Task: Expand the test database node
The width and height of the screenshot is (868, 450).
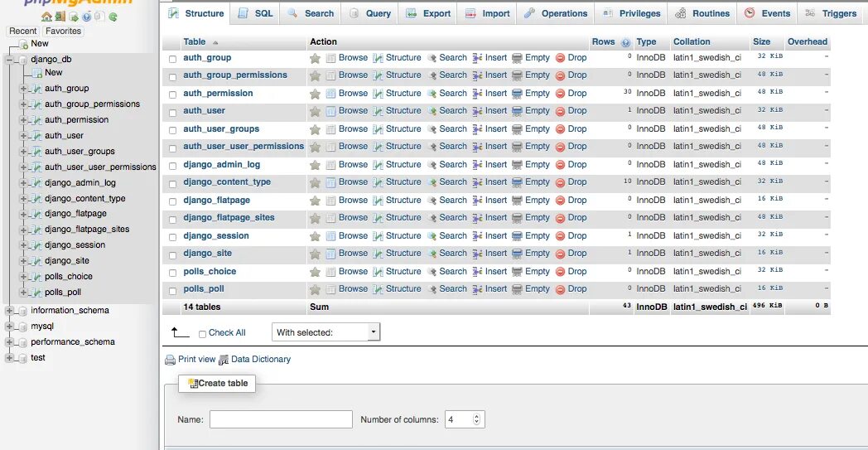Action: click(x=9, y=358)
